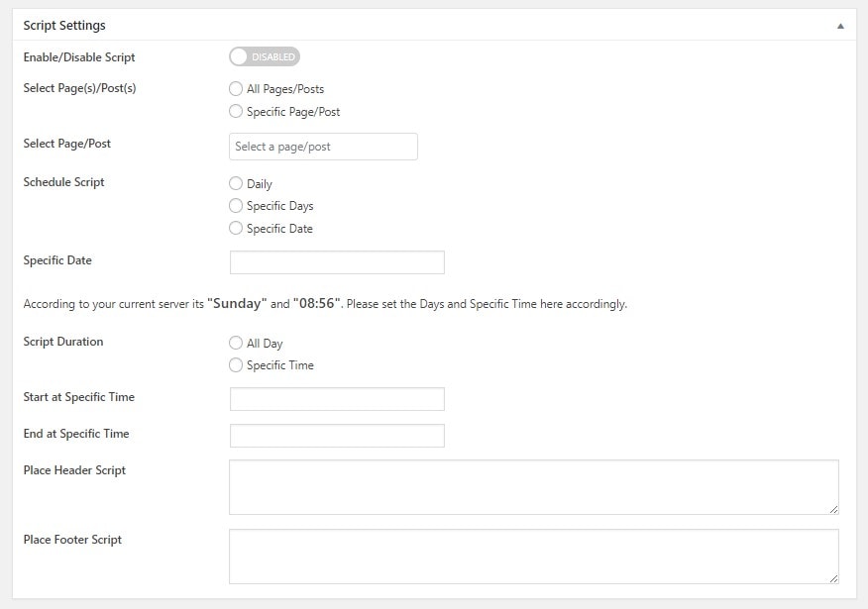868x609 pixels.
Task: Choose the Specific Days schedule option
Action: pyautogui.click(x=236, y=206)
